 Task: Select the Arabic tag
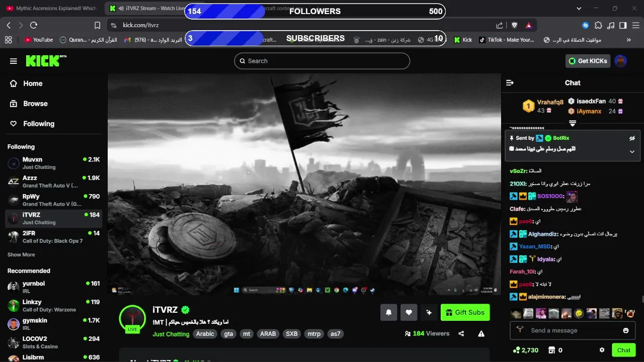coord(205,334)
